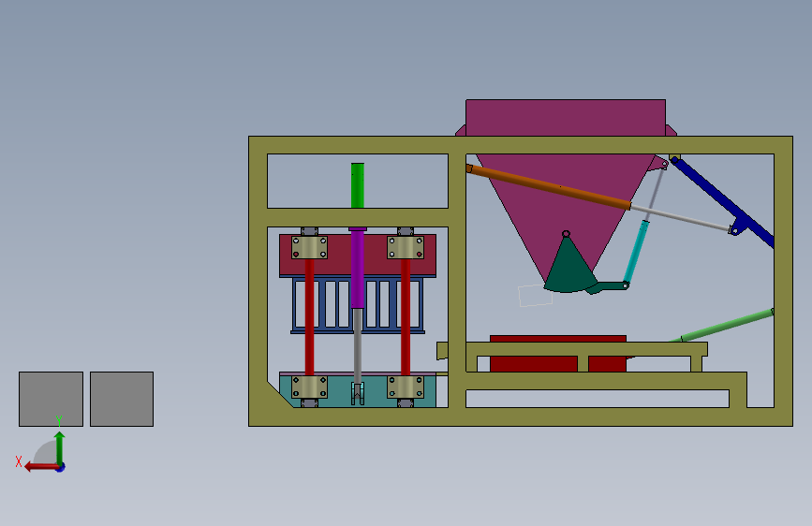This screenshot has width=812, height=526.
Task: Pick the grey piston rod below purple cylinder
Action: (358, 346)
